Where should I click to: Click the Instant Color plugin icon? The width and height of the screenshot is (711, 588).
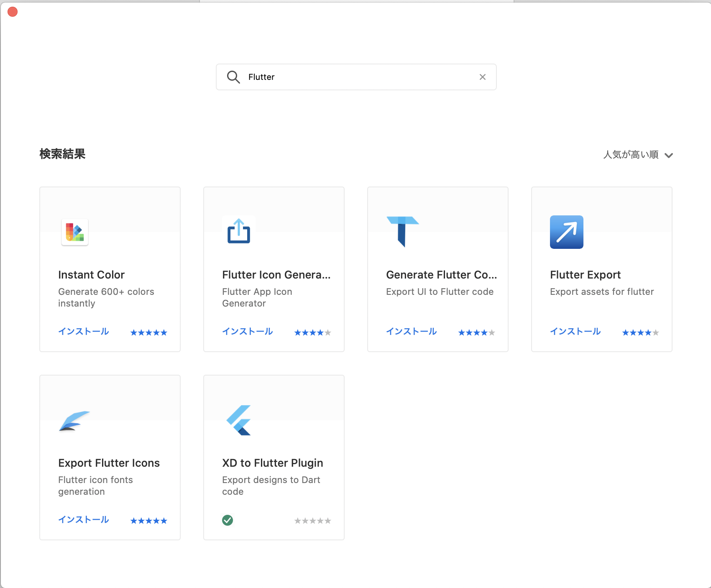point(75,232)
